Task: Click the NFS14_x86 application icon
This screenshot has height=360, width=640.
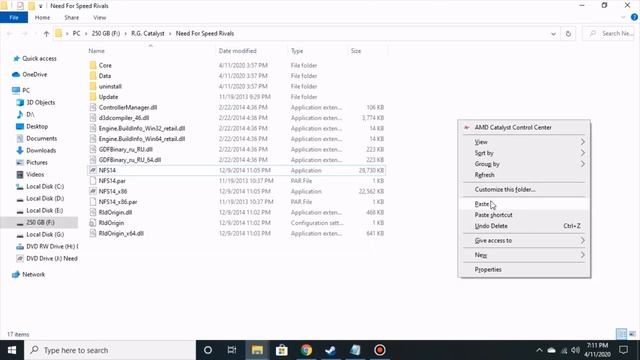Action: (x=93, y=191)
